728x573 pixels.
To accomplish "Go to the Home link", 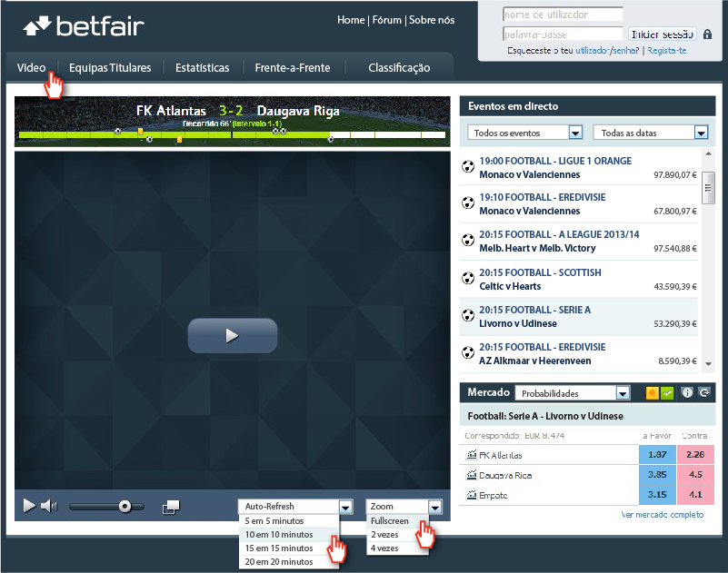I will pyautogui.click(x=351, y=20).
